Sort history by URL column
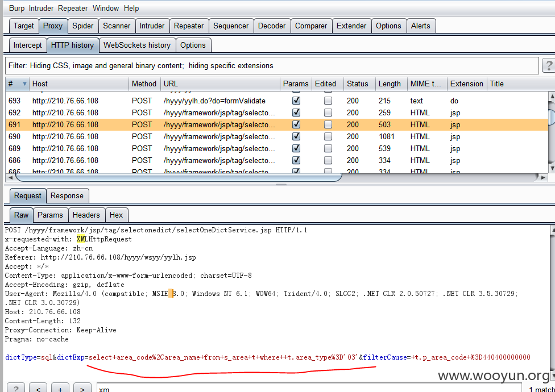This screenshot has height=392, width=555. tap(220, 84)
